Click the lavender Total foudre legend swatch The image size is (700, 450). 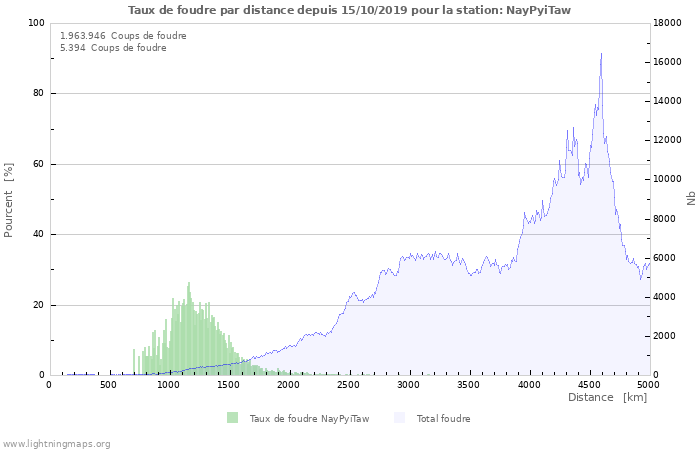pos(400,418)
